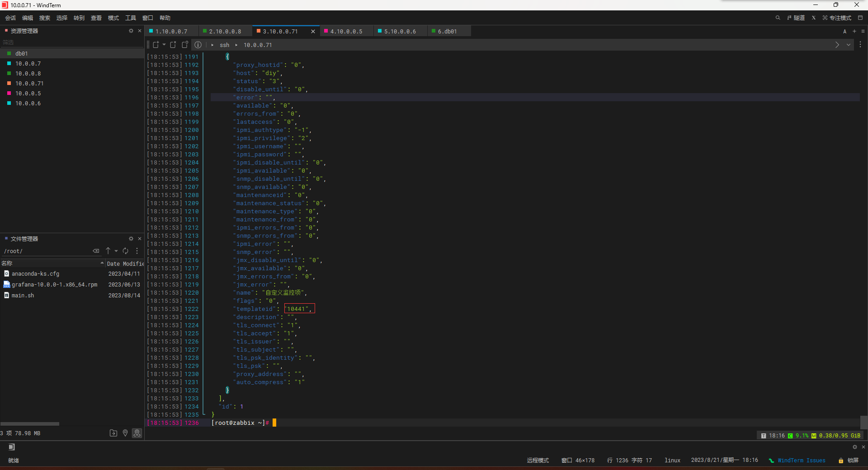The height and width of the screenshot is (470, 868).
Task: Click the file manager horizontal scrollbar
Action: point(30,424)
